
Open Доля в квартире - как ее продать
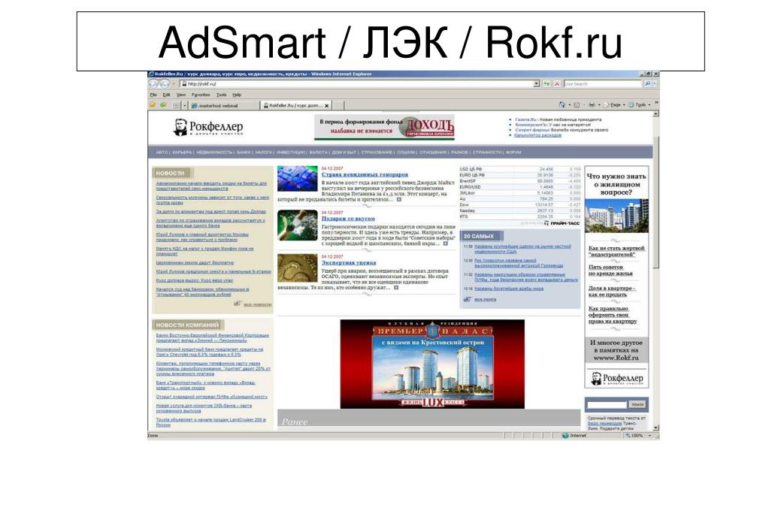click(612, 292)
